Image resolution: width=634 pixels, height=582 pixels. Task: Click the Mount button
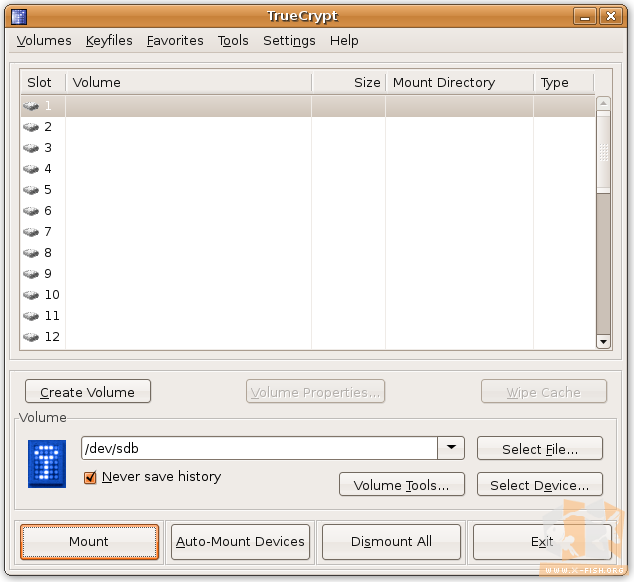click(x=89, y=542)
